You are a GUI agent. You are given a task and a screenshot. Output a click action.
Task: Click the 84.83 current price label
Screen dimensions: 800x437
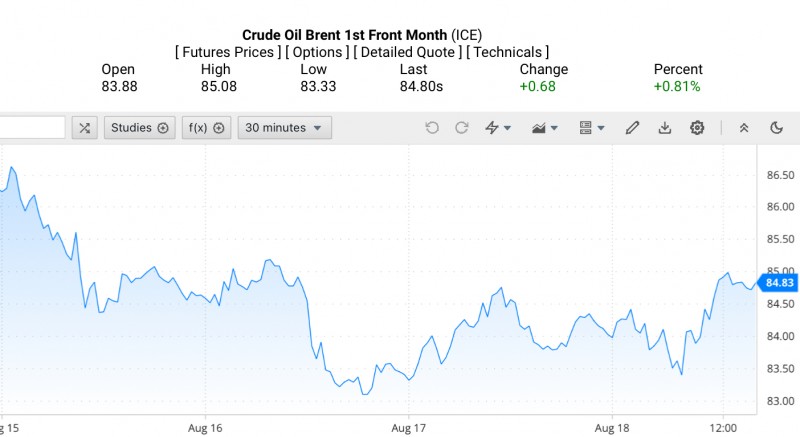click(x=779, y=283)
